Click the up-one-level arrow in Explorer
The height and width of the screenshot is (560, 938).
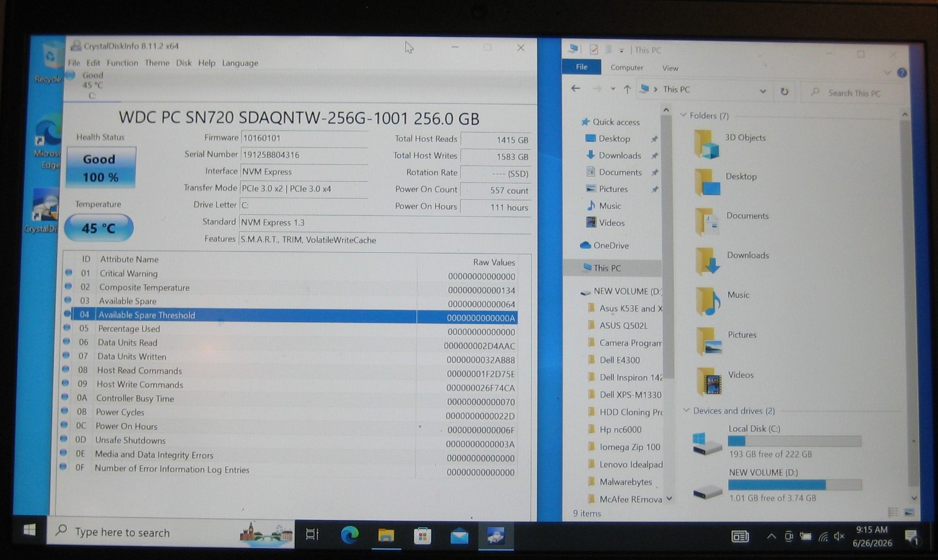627,90
